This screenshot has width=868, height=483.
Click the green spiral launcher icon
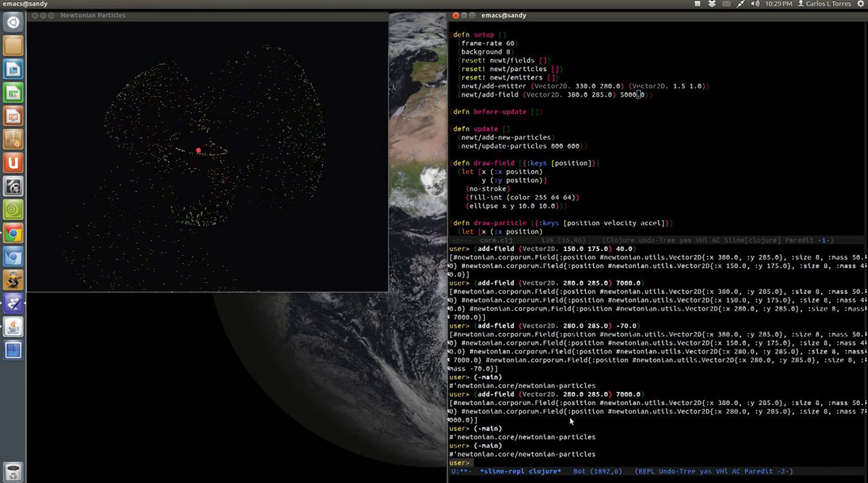coord(13,210)
